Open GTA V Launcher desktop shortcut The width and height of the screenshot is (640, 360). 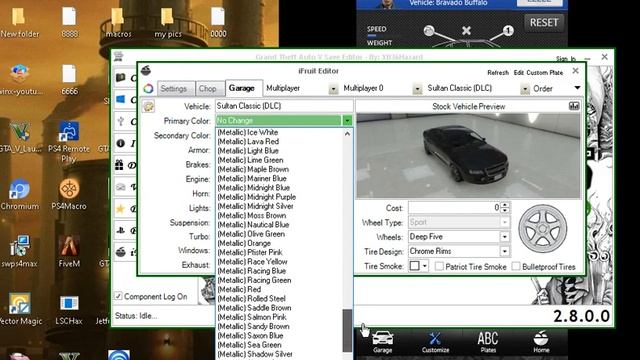click(x=20, y=138)
